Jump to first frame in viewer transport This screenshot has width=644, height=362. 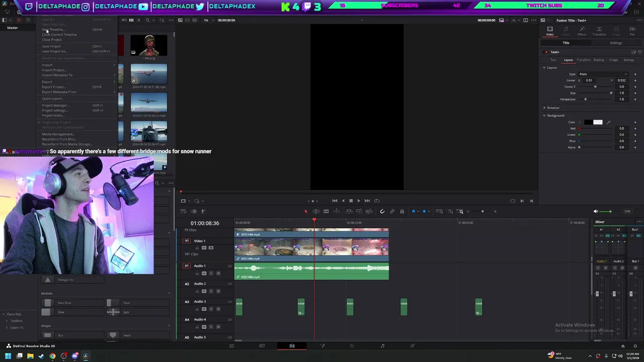(x=335, y=201)
